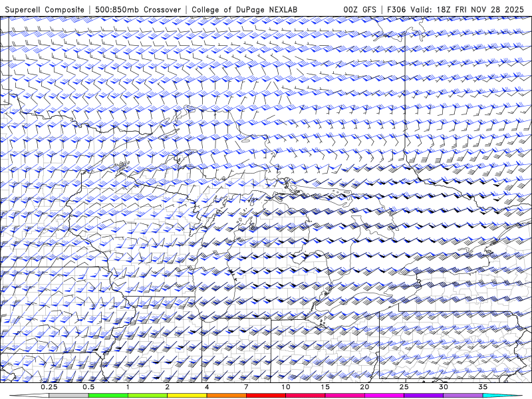This screenshot has width=532, height=399.
Task: Click the 30 color scale label
Action: 443,387
